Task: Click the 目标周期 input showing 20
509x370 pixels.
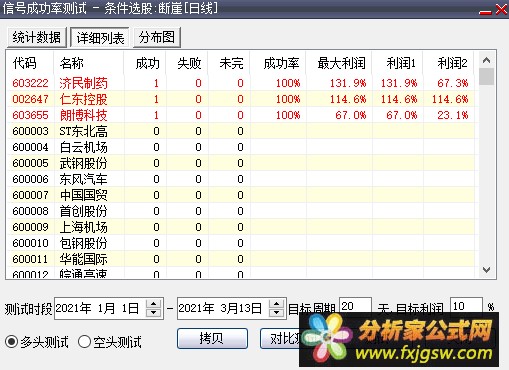Action: pyautogui.click(x=355, y=306)
